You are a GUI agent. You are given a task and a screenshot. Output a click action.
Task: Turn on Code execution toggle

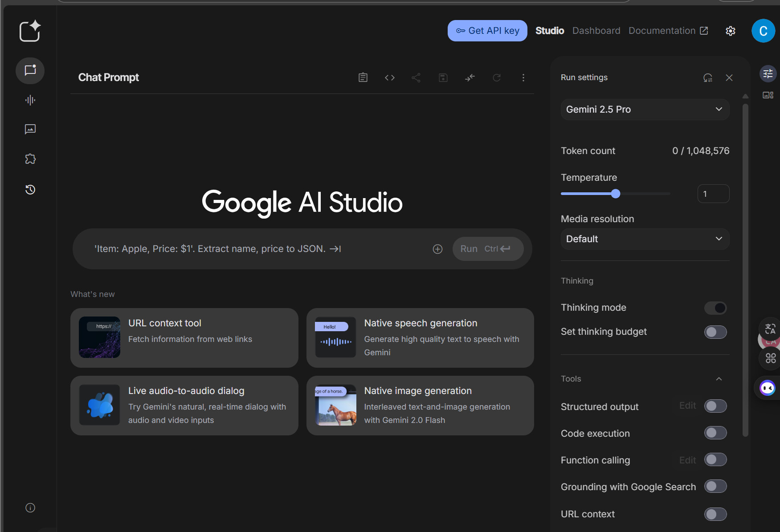tap(715, 433)
